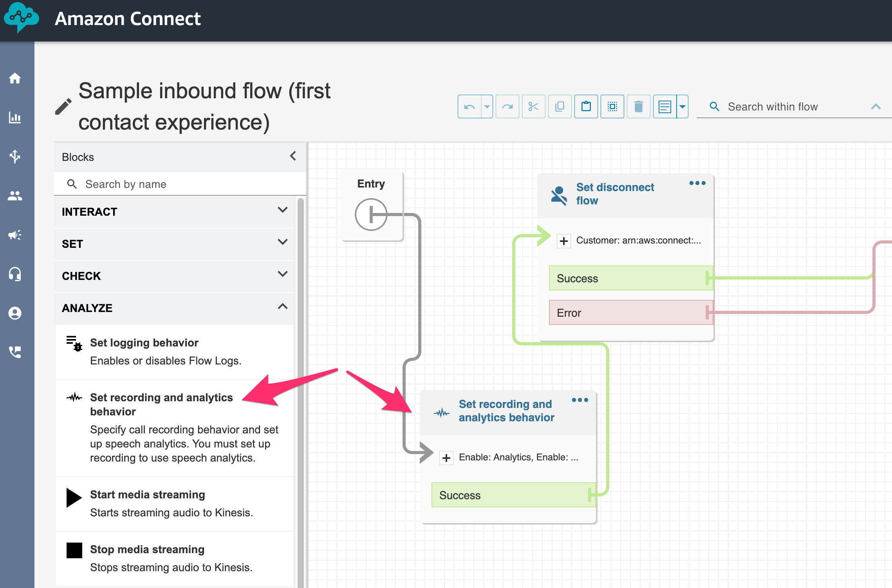Collapse the Blocks panel arrow
Viewport: 892px width, 588px height.
coord(293,156)
